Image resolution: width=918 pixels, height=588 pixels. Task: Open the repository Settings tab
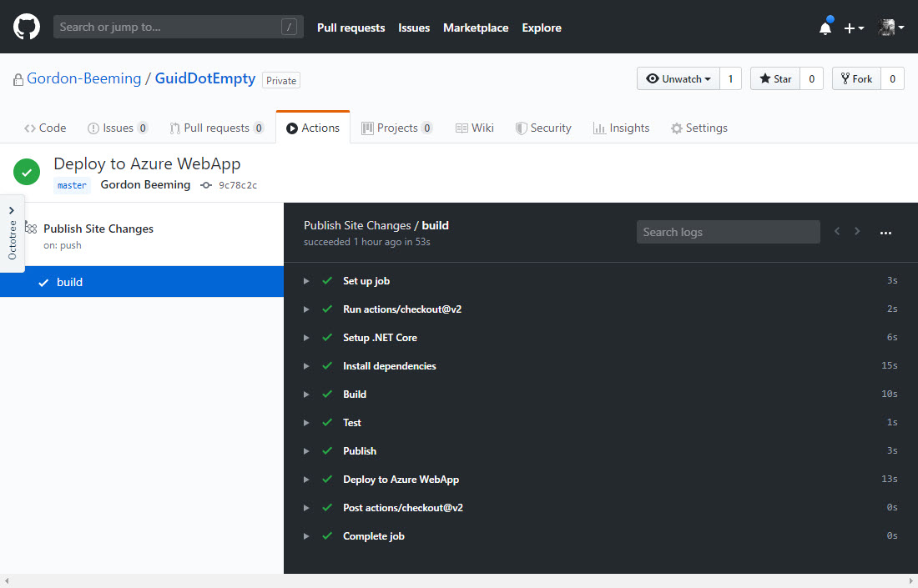point(699,128)
